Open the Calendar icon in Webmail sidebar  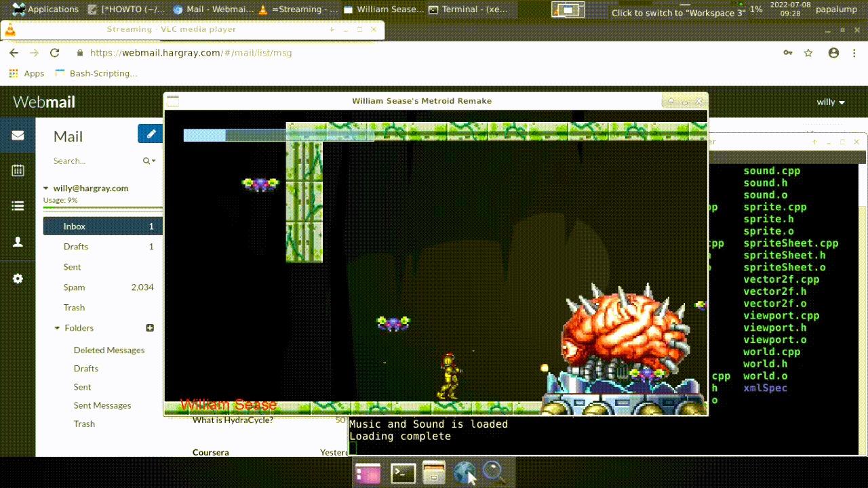coord(18,171)
